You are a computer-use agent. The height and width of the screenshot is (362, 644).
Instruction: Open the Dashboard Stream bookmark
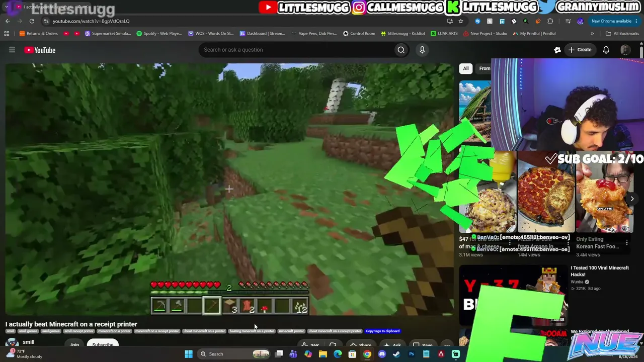click(263, 34)
